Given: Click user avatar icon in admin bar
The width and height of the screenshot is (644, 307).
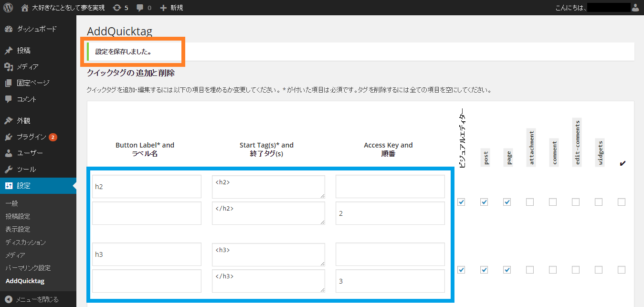Looking at the screenshot, I should tap(635, 8).
